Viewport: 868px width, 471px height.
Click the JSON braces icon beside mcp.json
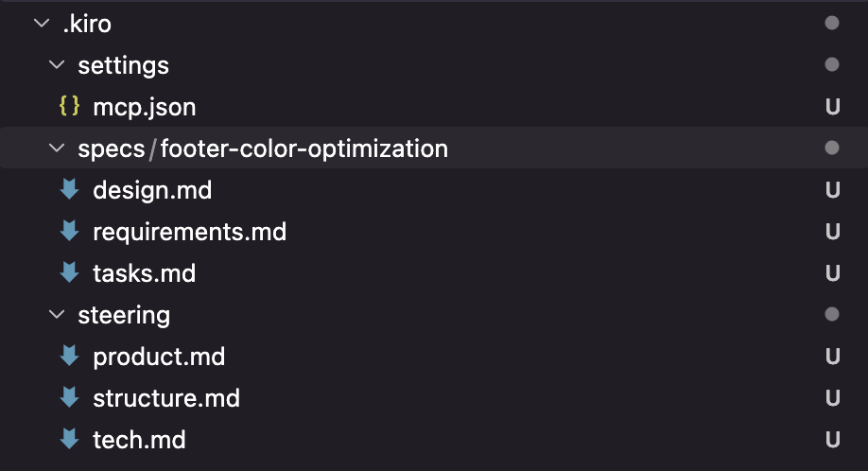pos(69,106)
